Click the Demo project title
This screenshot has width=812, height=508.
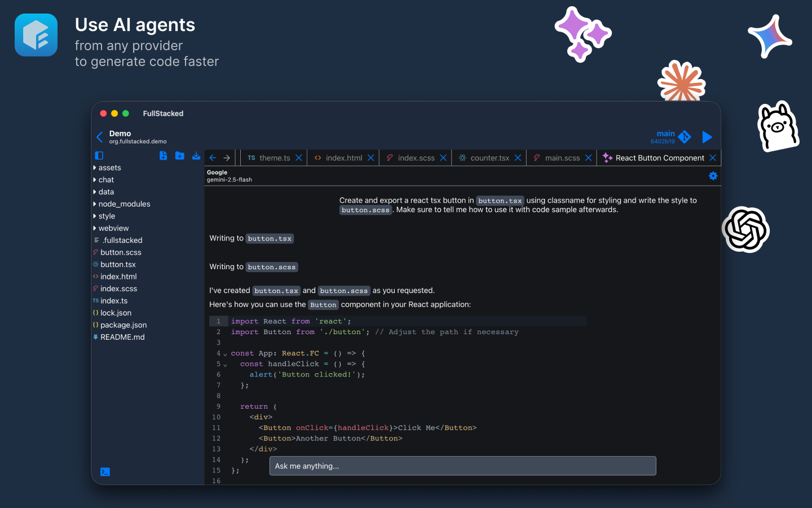coord(120,134)
